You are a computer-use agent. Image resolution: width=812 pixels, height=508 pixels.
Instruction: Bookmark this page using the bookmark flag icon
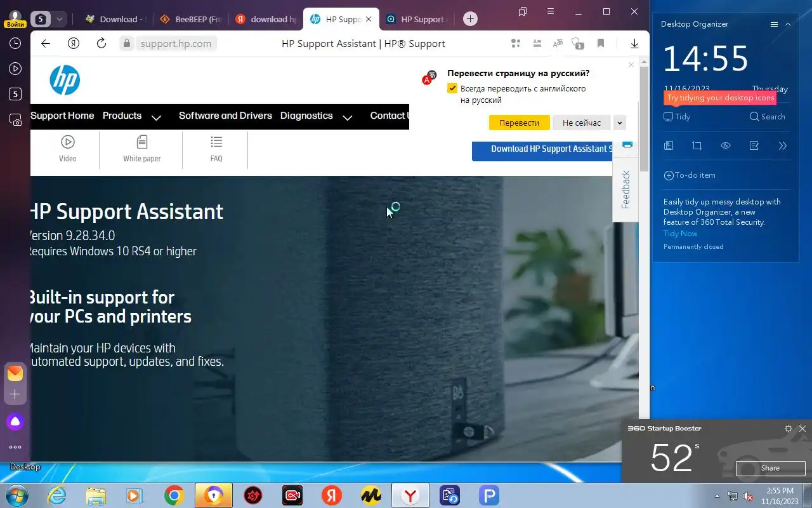click(x=600, y=43)
